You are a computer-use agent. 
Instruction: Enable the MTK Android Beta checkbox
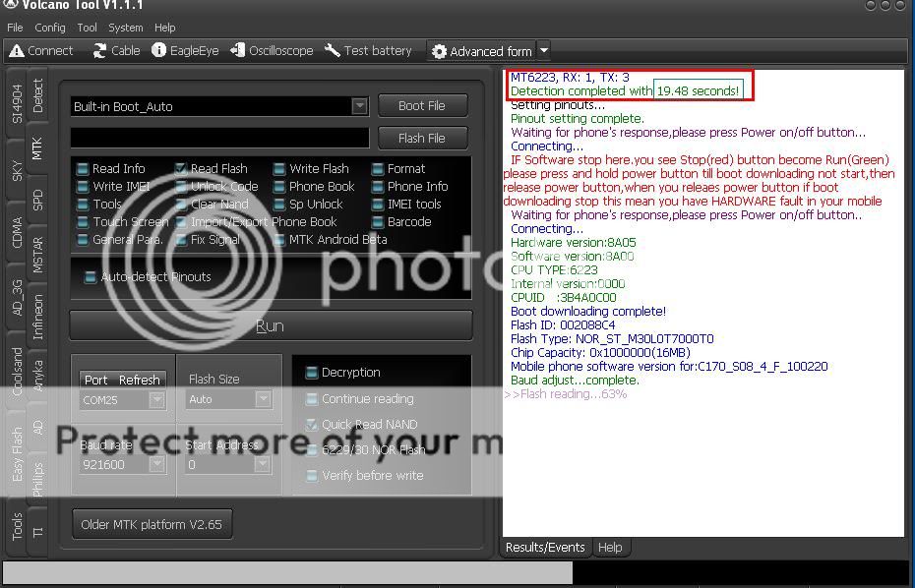tap(279, 240)
